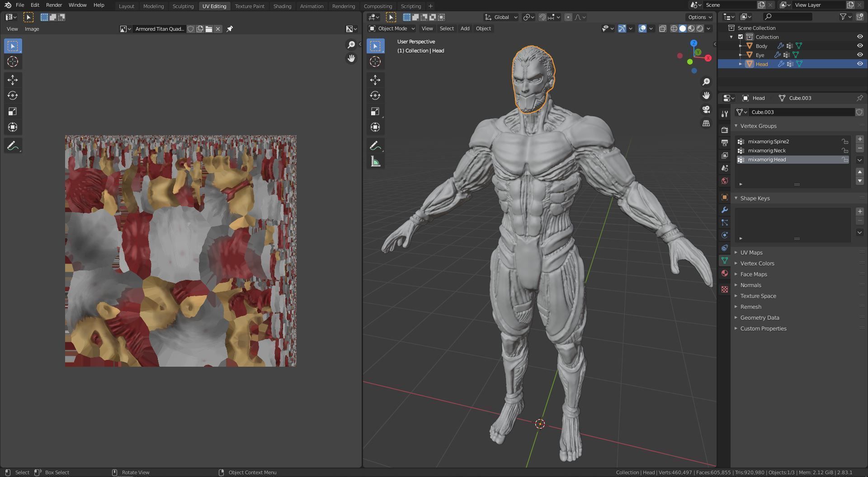Uncheck the Collection exclude checkbox
The width and height of the screenshot is (868, 477).
[741, 37]
